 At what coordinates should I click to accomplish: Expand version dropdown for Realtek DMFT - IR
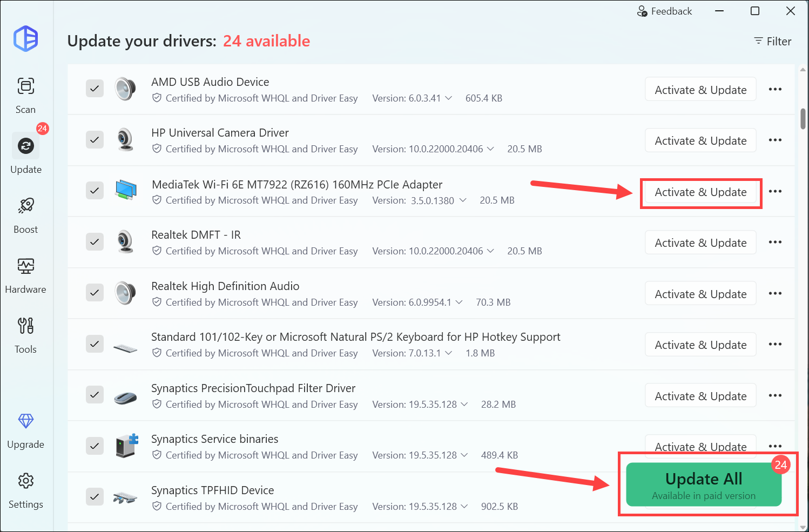490,251
